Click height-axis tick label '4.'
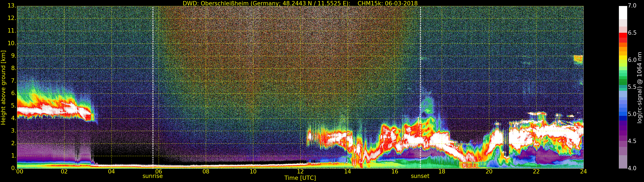This screenshot has width=644, height=182. [14, 118]
